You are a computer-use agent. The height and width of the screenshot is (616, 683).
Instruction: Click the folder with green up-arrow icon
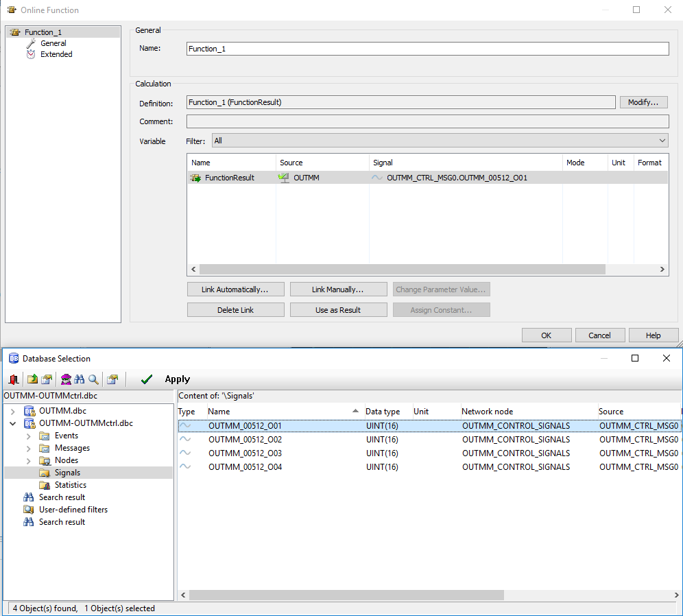[x=32, y=379]
